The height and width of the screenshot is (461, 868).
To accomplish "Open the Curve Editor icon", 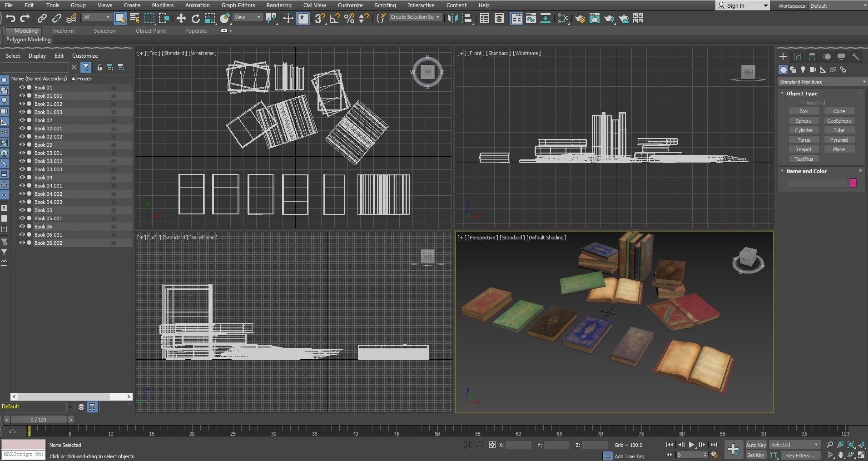I will (531, 18).
